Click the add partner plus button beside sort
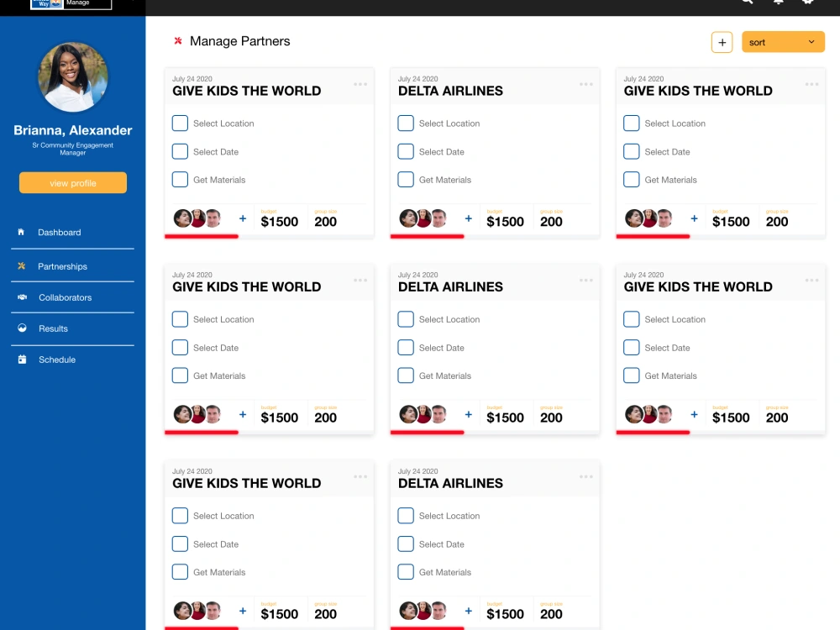 (x=722, y=42)
